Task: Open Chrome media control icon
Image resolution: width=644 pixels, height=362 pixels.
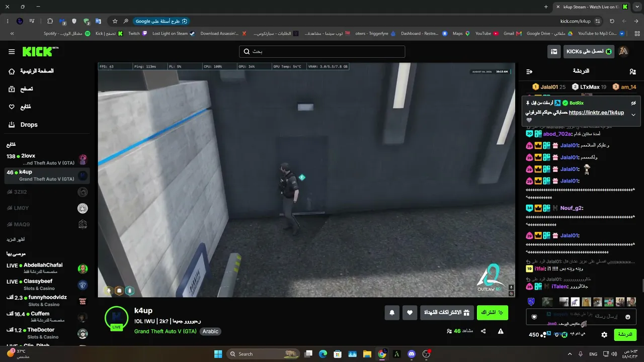Action: (x=32, y=21)
